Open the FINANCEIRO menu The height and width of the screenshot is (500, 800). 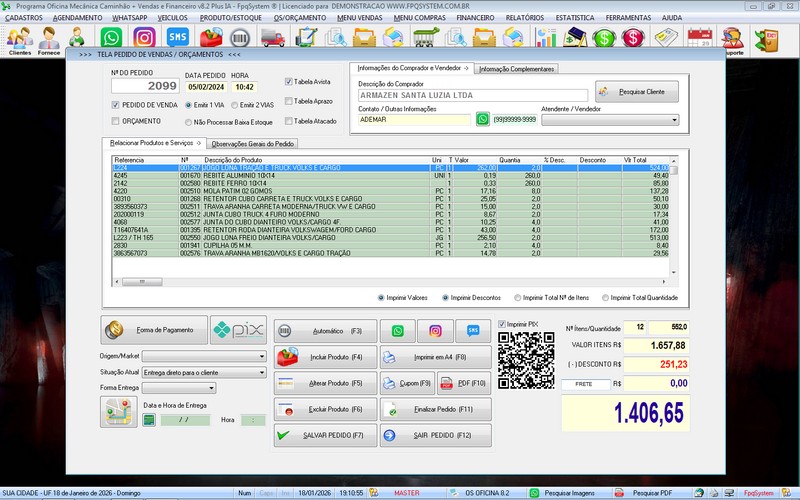click(474, 17)
